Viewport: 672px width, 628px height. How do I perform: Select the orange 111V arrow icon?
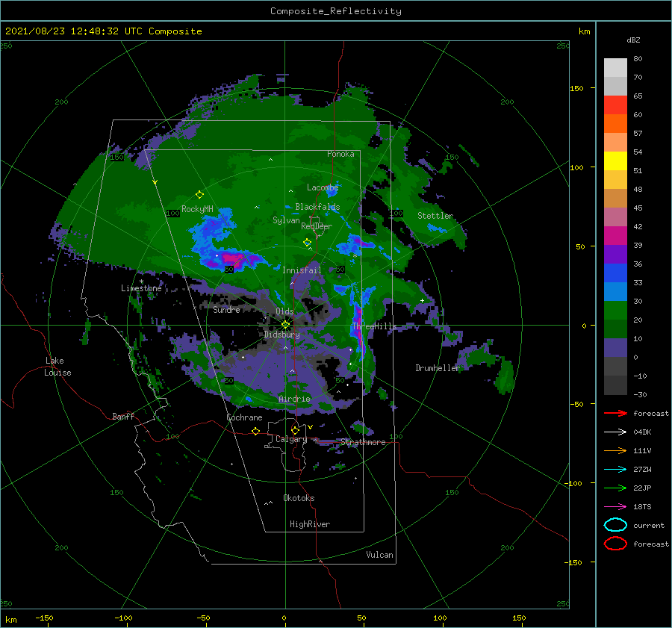tap(615, 450)
